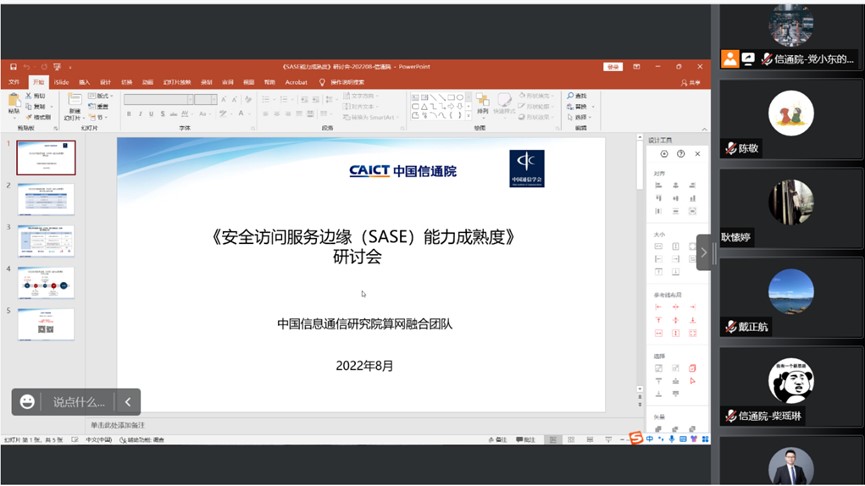
Task: Click the red cursor arrow icon under 选择
Action: (692, 381)
